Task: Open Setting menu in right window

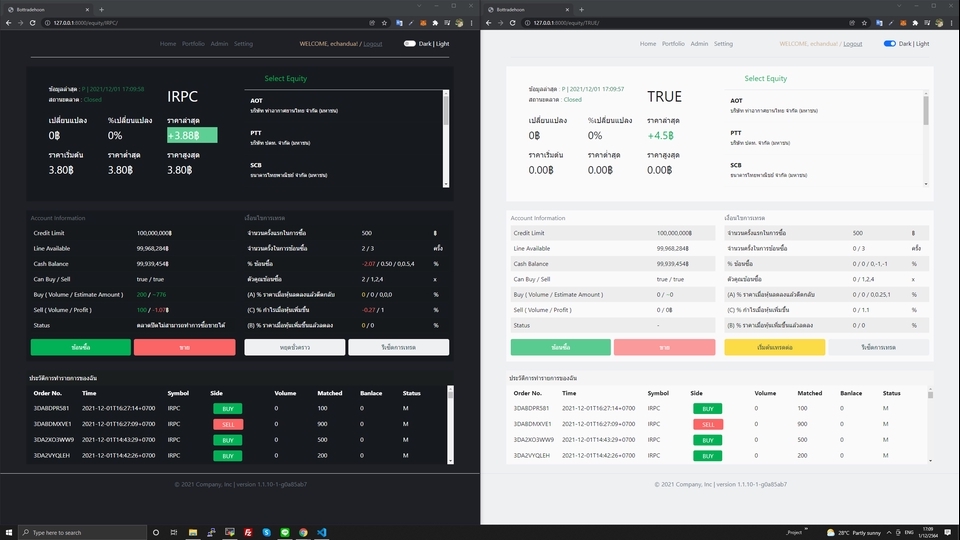Action: [x=723, y=44]
